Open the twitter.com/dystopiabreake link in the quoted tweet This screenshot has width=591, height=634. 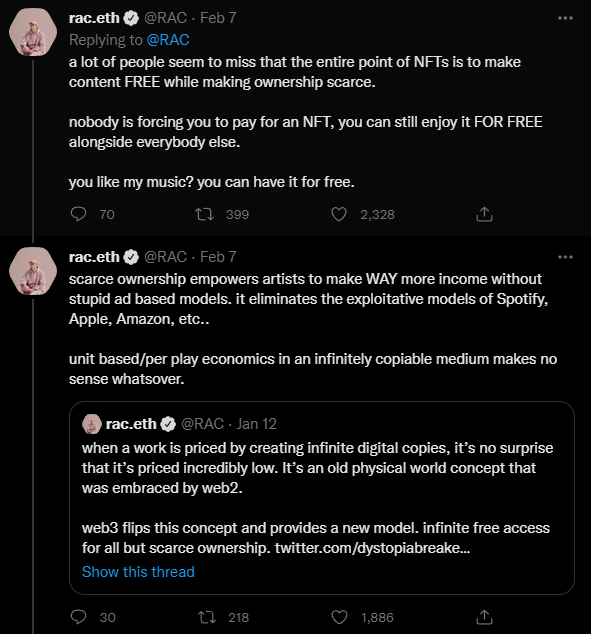372,548
